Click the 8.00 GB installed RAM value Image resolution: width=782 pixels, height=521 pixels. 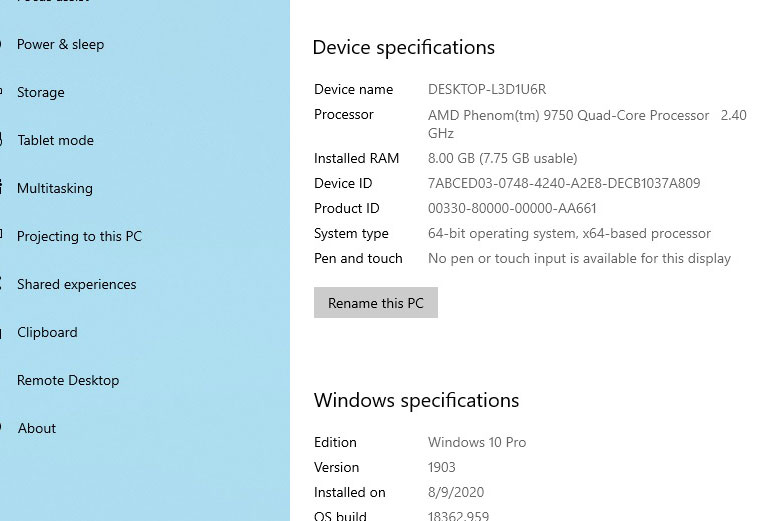(502, 158)
